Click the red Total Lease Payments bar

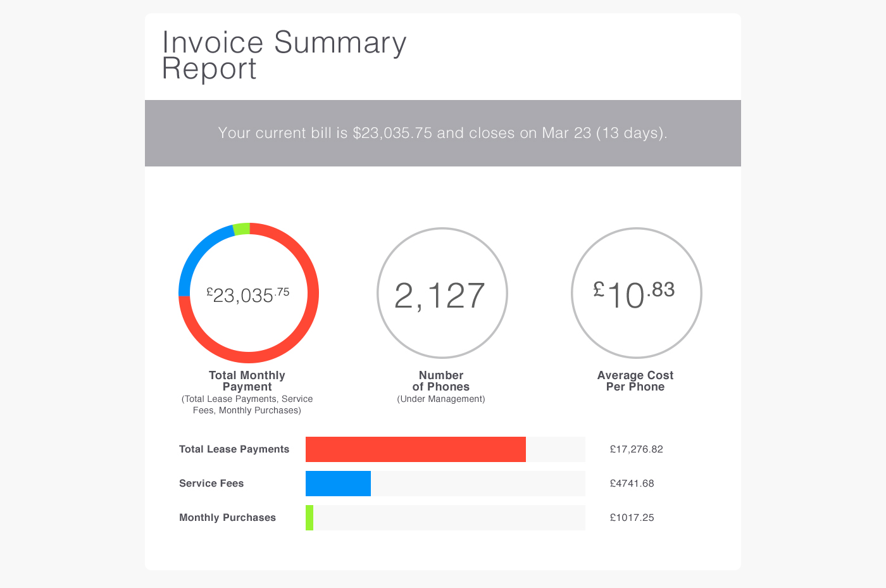(415, 449)
